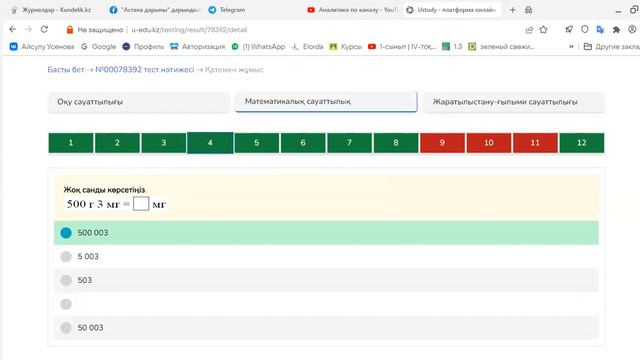640x360 pixels.
Task: Click the shield extension icon
Action: (x=584, y=29)
